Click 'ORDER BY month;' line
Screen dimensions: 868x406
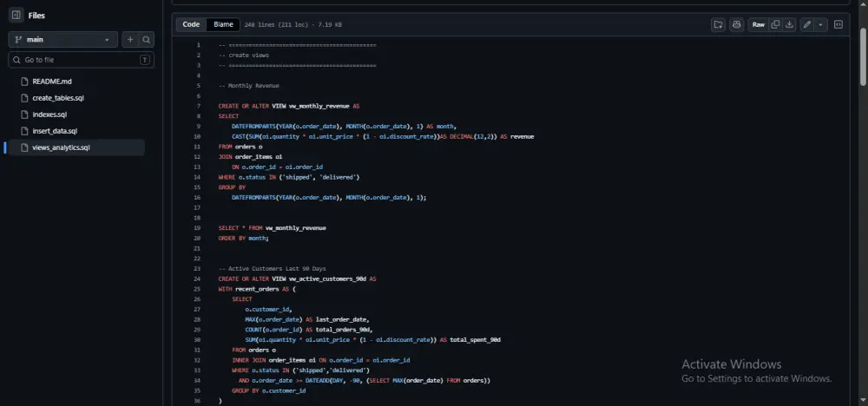(x=244, y=238)
